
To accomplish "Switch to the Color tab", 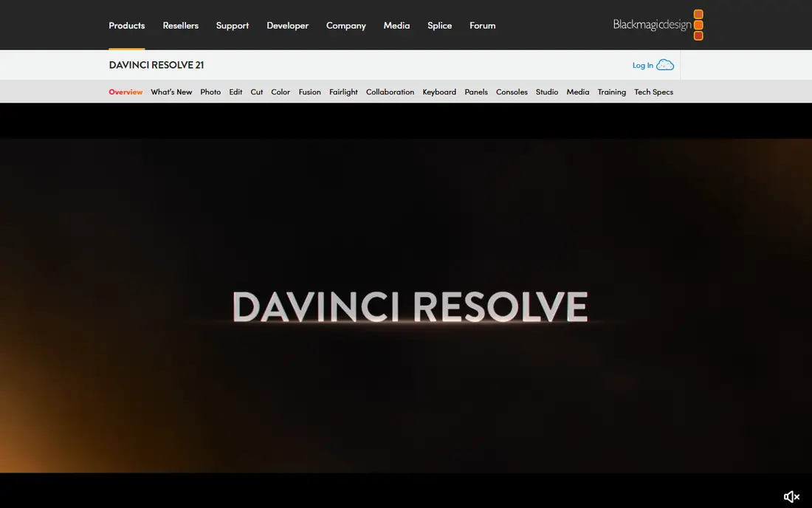I will [x=281, y=92].
